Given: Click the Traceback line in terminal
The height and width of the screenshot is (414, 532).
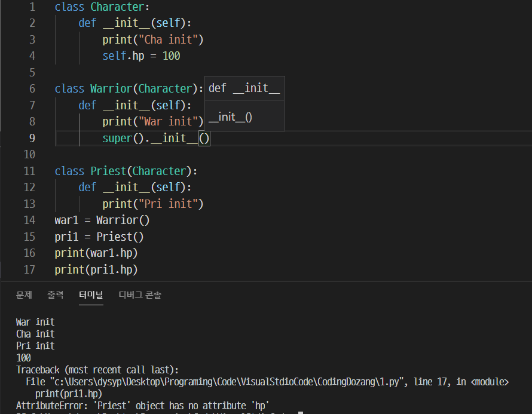Looking at the screenshot, I should point(97,370).
